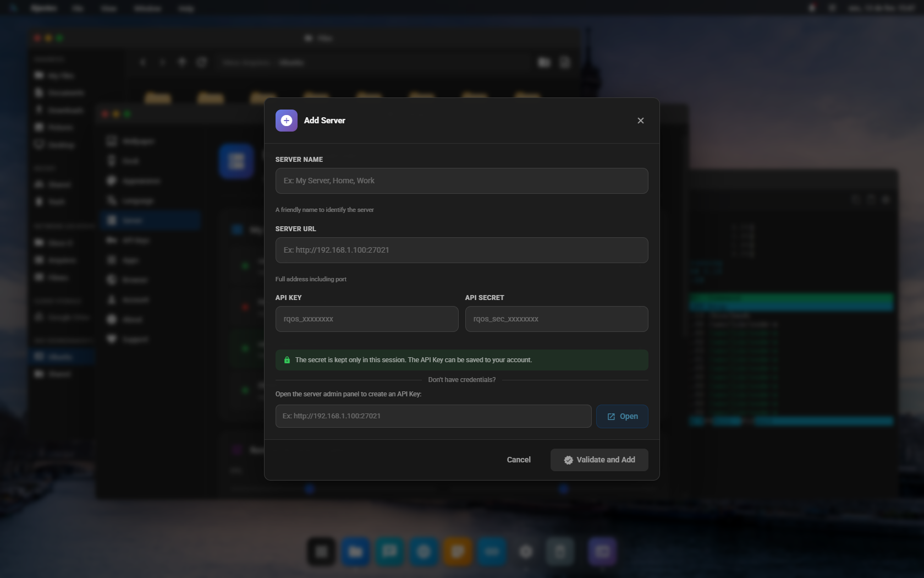Focus the admin panel URL field beside Open

(433, 416)
